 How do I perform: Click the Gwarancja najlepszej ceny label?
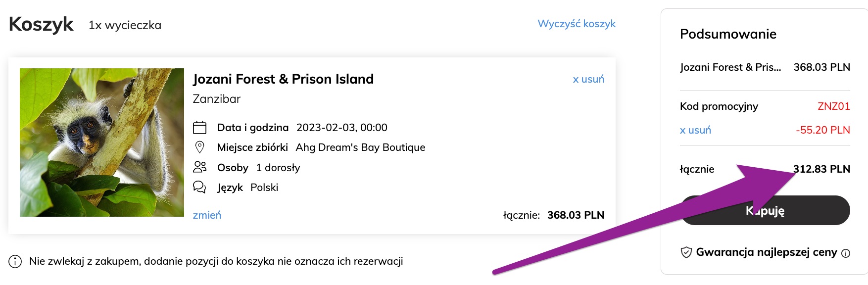[767, 252]
